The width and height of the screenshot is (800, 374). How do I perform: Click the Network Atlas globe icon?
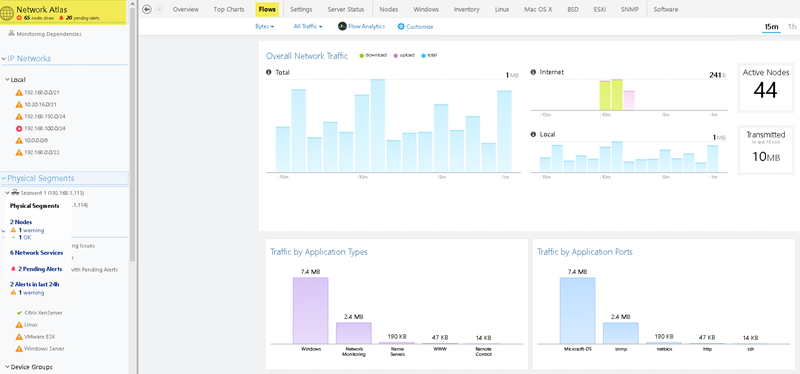(x=8, y=13)
